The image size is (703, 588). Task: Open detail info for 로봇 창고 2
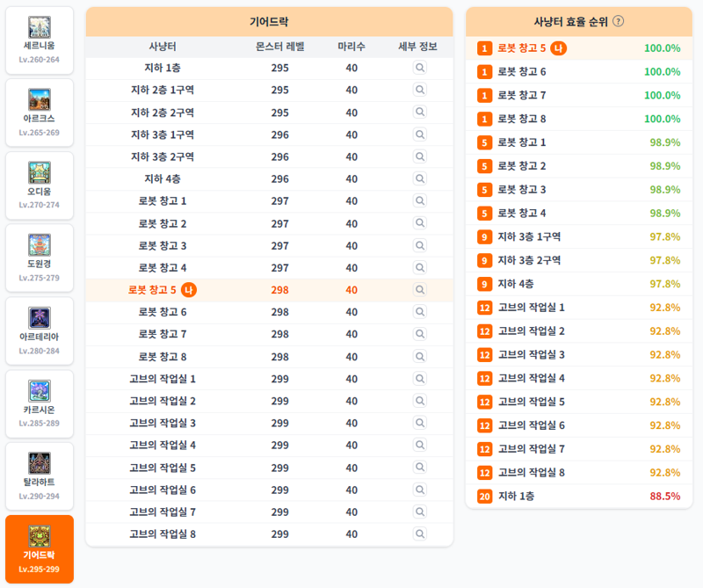click(x=420, y=223)
